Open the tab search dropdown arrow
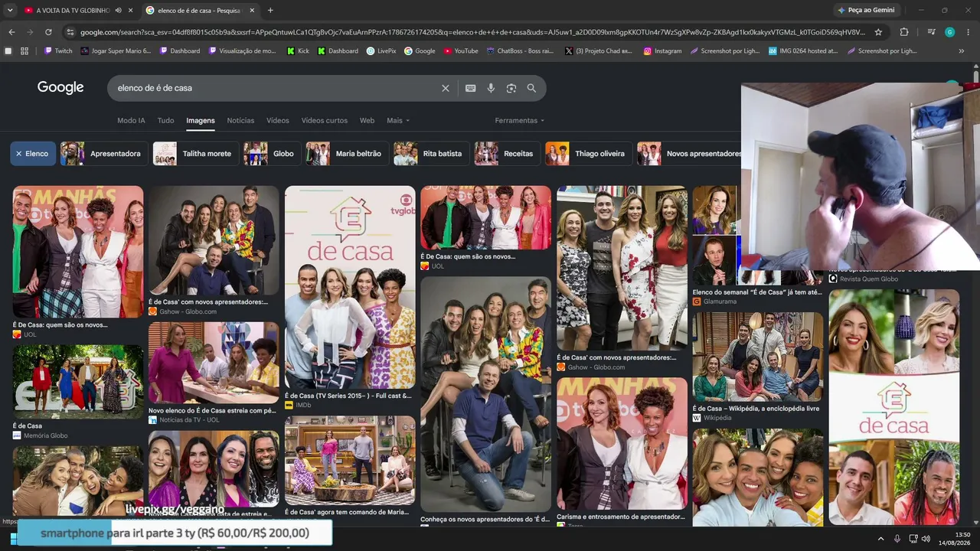The width and height of the screenshot is (980, 551). [10, 10]
